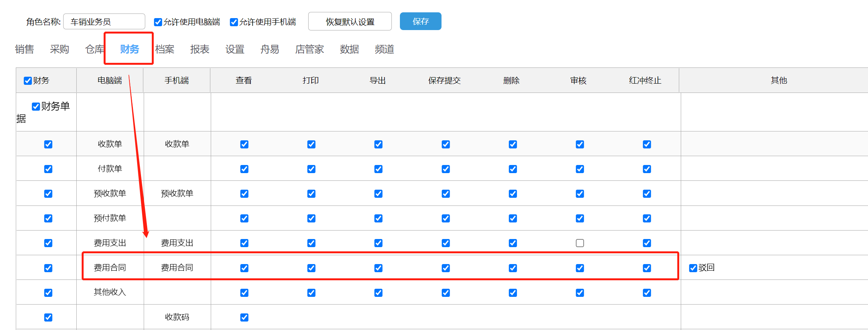The width and height of the screenshot is (868, 330).
Task: Enable 审核 permission for 费用支出
Action: click(x=580, y=243)
